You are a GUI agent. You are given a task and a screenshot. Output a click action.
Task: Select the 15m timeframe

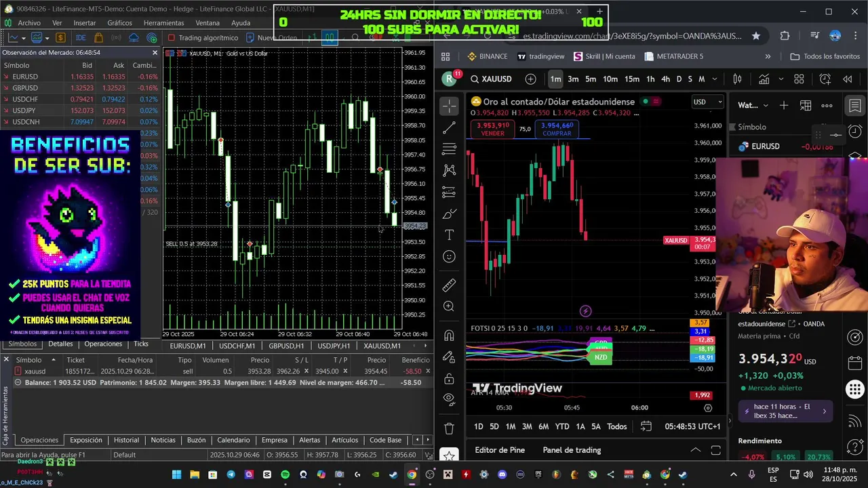pos(632,79)
